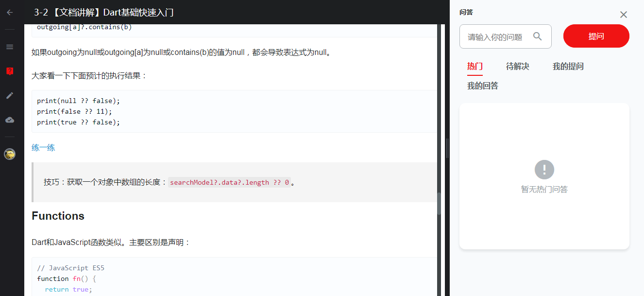Go back using the left arrow icon
644x296 pixels.
coord(10,12)
